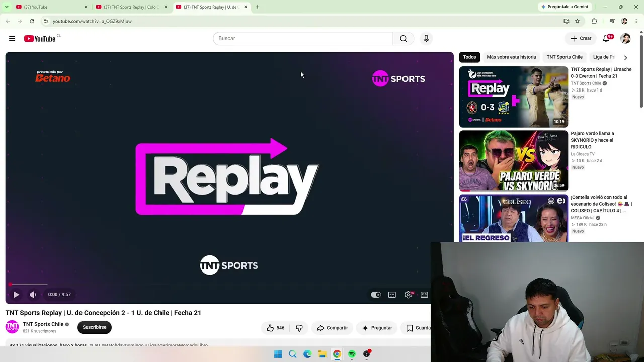Switch to the first YouTube browser tab
This screenshot has width=644, height=362.
pos(50,7)
